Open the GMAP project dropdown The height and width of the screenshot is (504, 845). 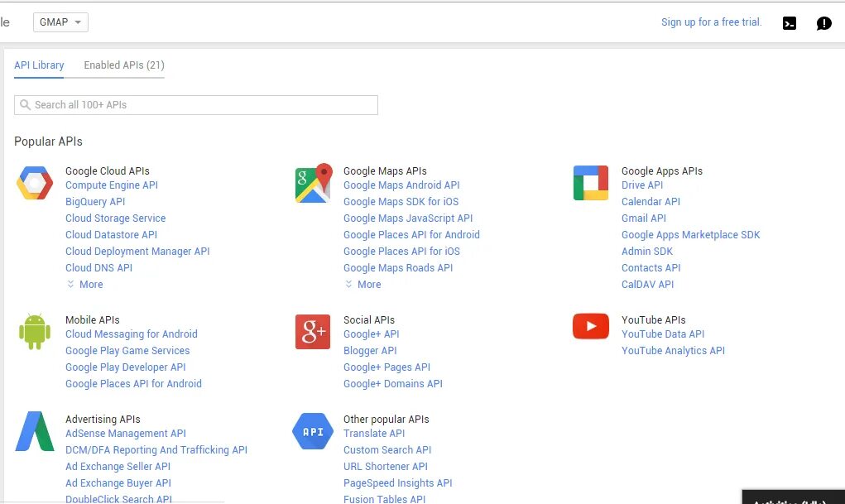pos(60,22)
